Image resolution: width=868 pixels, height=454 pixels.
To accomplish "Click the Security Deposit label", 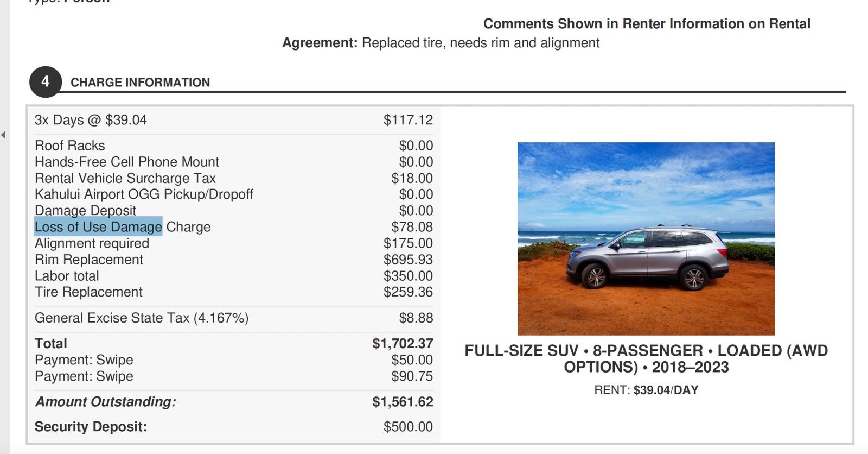I will point(91,427).
